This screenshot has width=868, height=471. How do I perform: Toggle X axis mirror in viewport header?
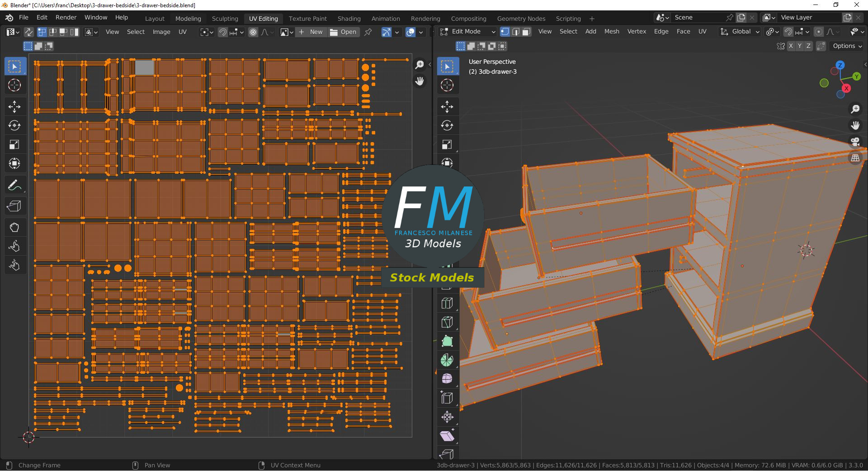pos(791,46)
